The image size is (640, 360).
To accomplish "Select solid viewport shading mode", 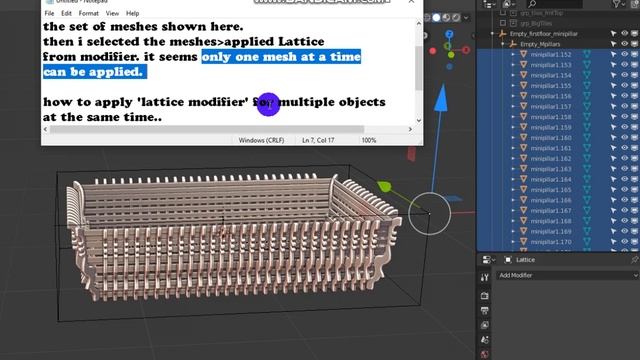I will 436,18.
